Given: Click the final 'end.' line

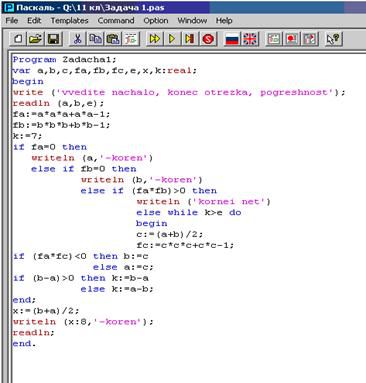Looking at the screenshot, I should (24, 344).
